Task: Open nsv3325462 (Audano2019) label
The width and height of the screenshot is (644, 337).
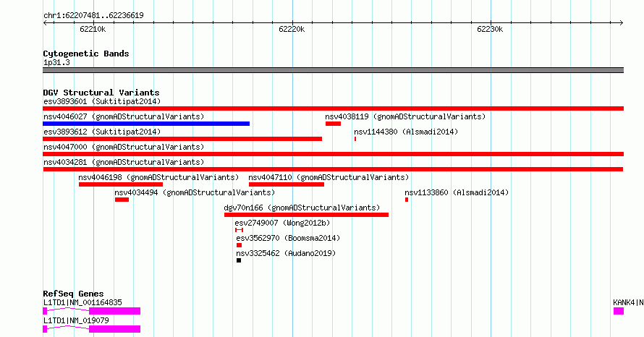Action: [x=286, y=253]
